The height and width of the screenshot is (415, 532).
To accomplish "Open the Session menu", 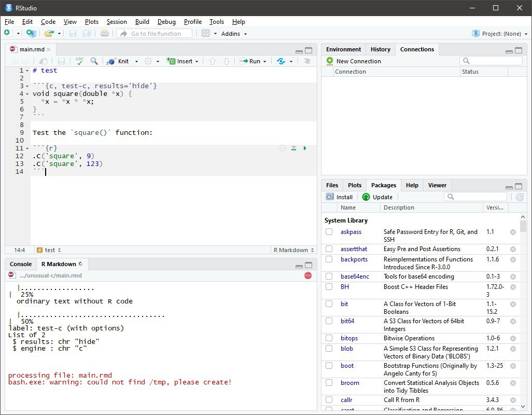I will (x=117, y=22).
